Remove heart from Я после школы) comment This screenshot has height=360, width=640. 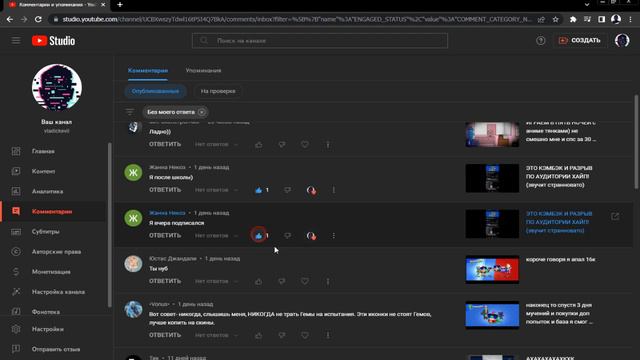tap(311, 190)
